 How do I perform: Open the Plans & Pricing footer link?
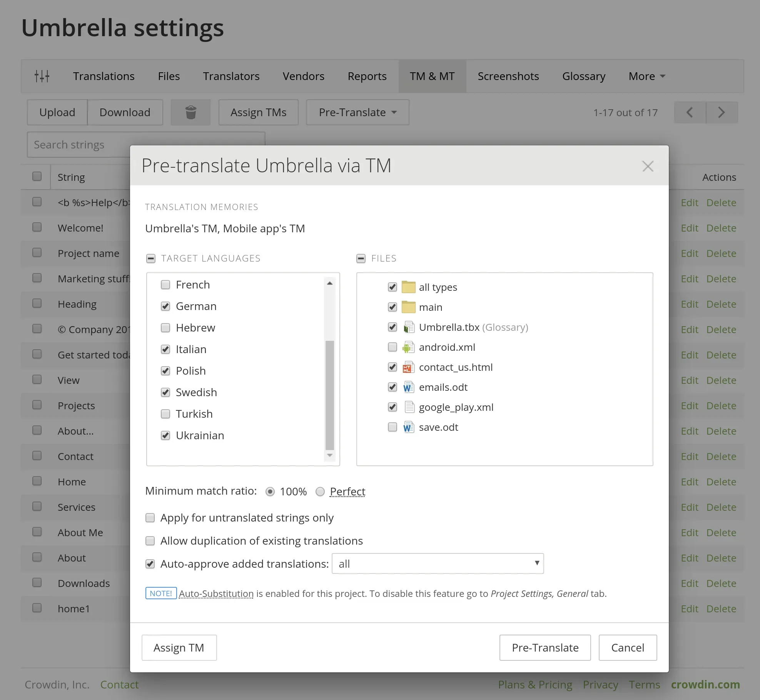[x=535, y=685]
